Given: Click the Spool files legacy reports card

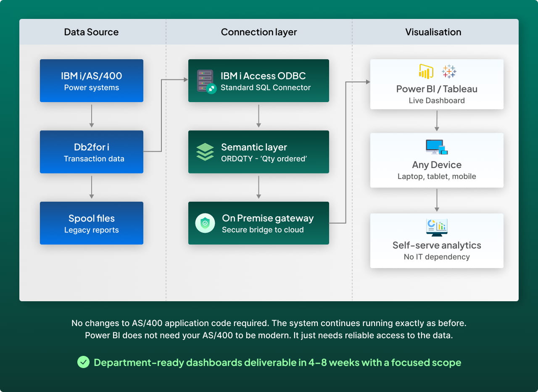Looking at the screenshot, I should click(92, 223).
